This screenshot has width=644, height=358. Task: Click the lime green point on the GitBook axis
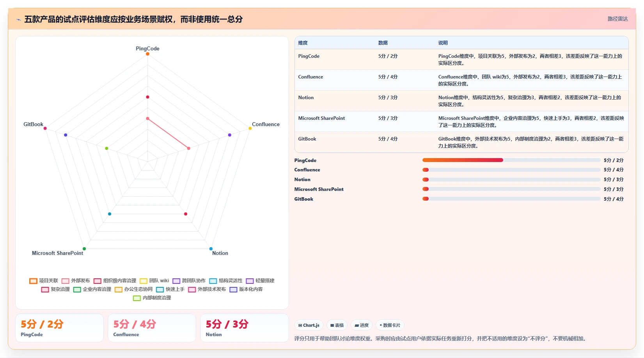pyautogui.click(x=106, y=148)
